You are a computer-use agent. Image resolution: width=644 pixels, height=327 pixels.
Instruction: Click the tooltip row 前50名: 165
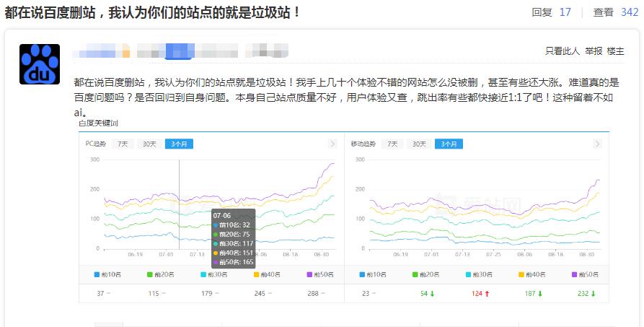pyautogui.click(x=233, y=262)
